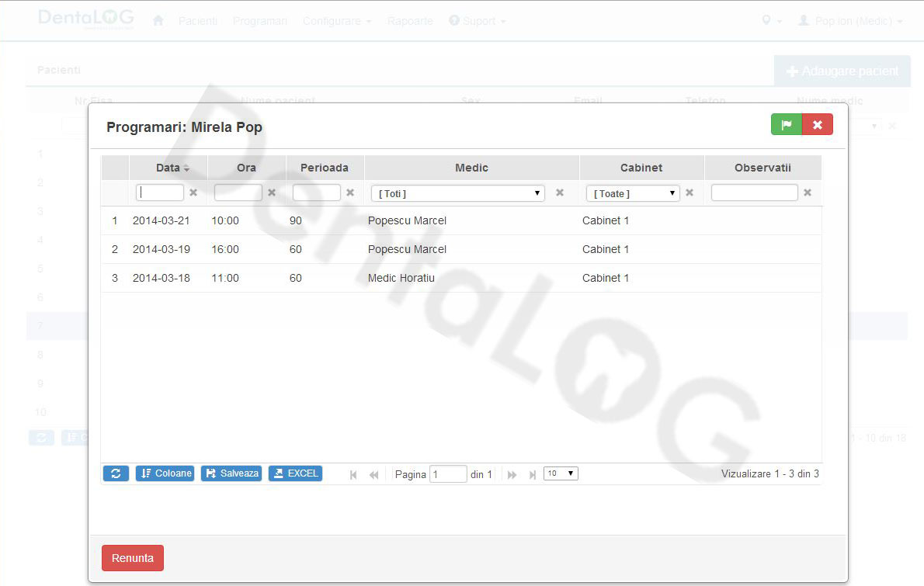Expand the Suport menu
This screenshot has width=924, height=586.
478,21
